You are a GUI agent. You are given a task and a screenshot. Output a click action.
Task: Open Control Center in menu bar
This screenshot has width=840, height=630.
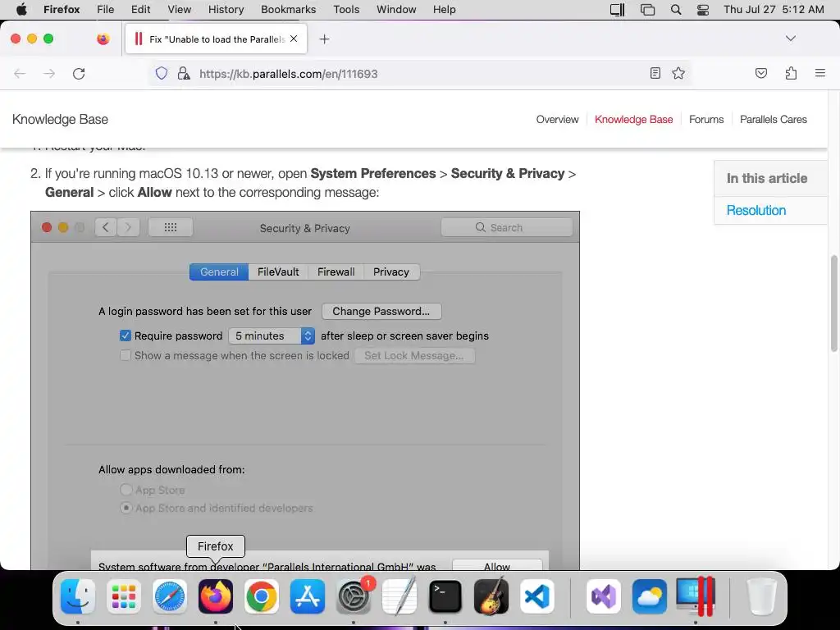(703, 10)
